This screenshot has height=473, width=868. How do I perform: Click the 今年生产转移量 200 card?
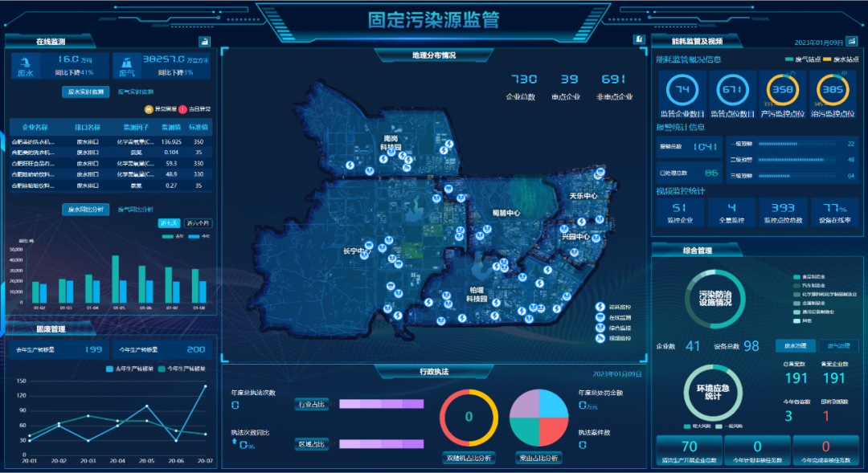pyautogui.click(x=162, y=349)
